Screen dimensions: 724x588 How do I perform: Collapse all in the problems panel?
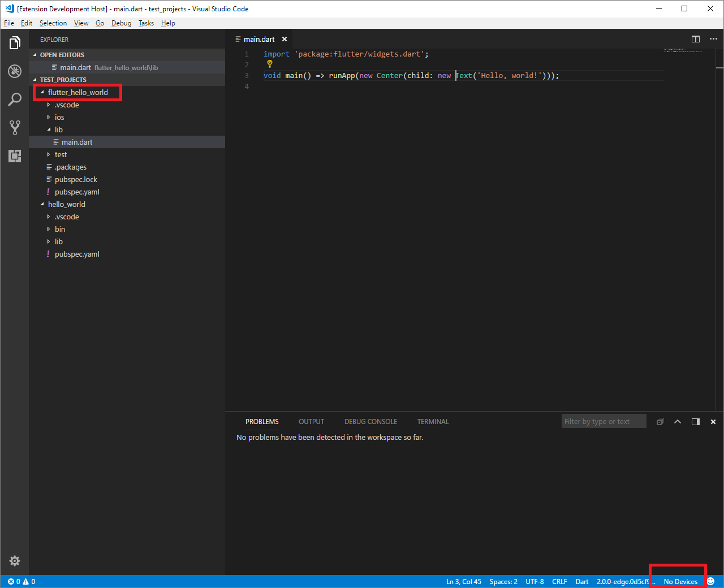click(660, 422)
